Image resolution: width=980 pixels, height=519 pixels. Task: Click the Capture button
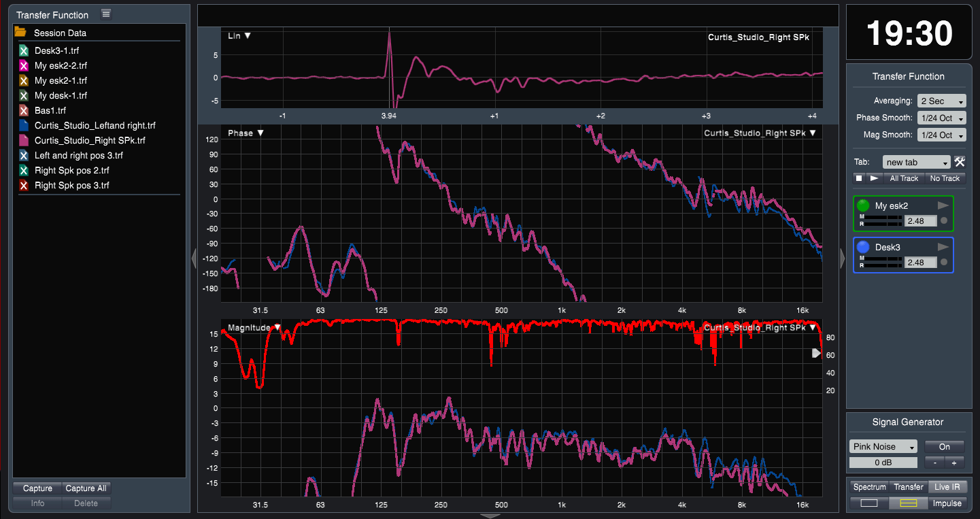coord(37,488)
